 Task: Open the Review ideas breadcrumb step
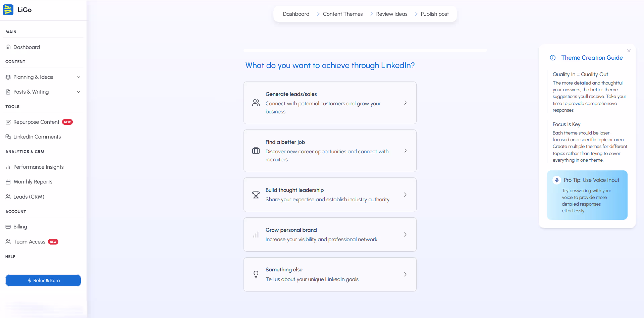[x=391, y=14]
